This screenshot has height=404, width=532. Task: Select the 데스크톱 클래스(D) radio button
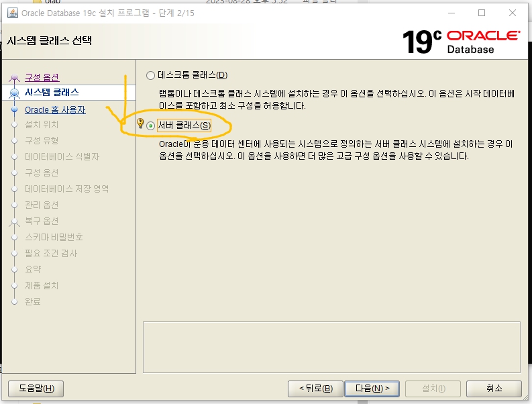(x=150, y=75)
